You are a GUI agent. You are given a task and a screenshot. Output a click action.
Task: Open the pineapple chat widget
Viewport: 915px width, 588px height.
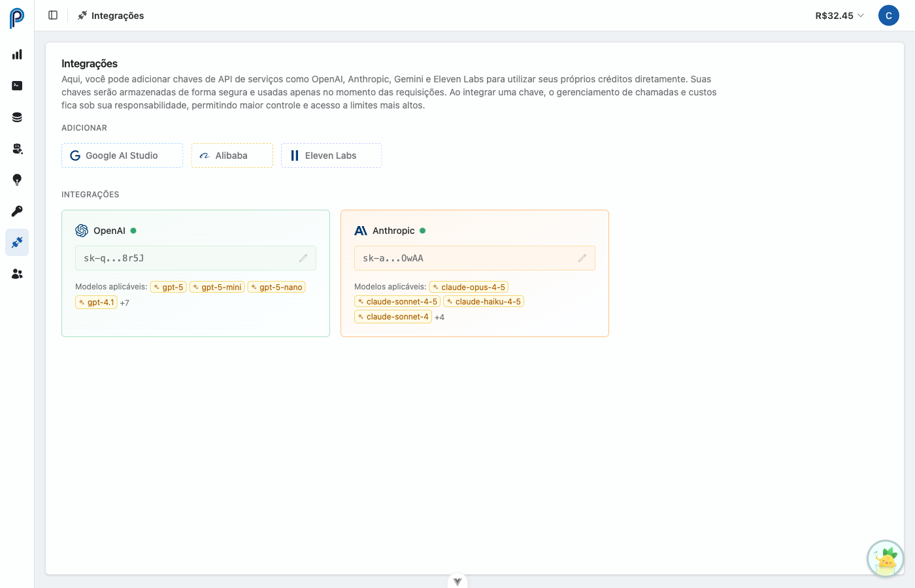(x=885, y=559)
